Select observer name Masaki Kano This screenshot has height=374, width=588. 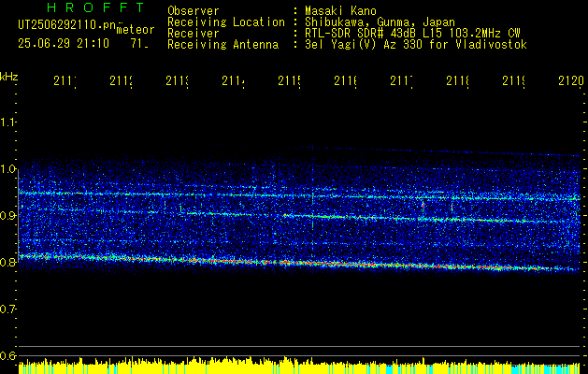(x=340, y=10)
